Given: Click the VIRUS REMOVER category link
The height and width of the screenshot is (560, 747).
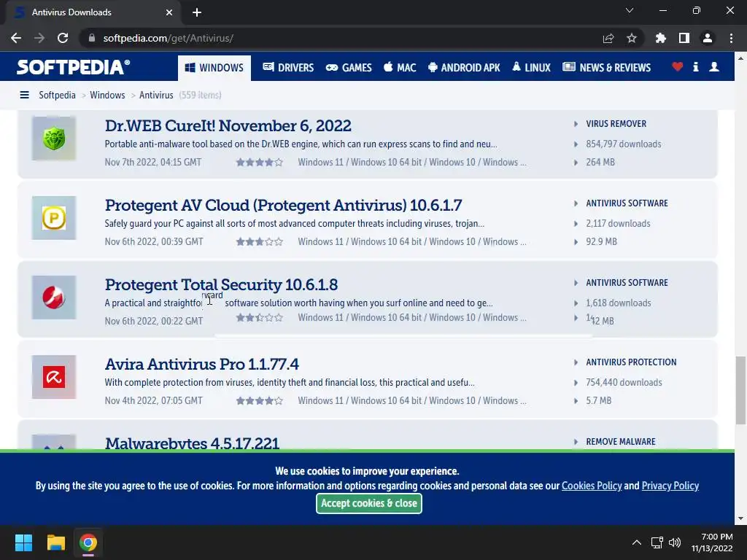Looking at the screenshot, I should point(616,124).
